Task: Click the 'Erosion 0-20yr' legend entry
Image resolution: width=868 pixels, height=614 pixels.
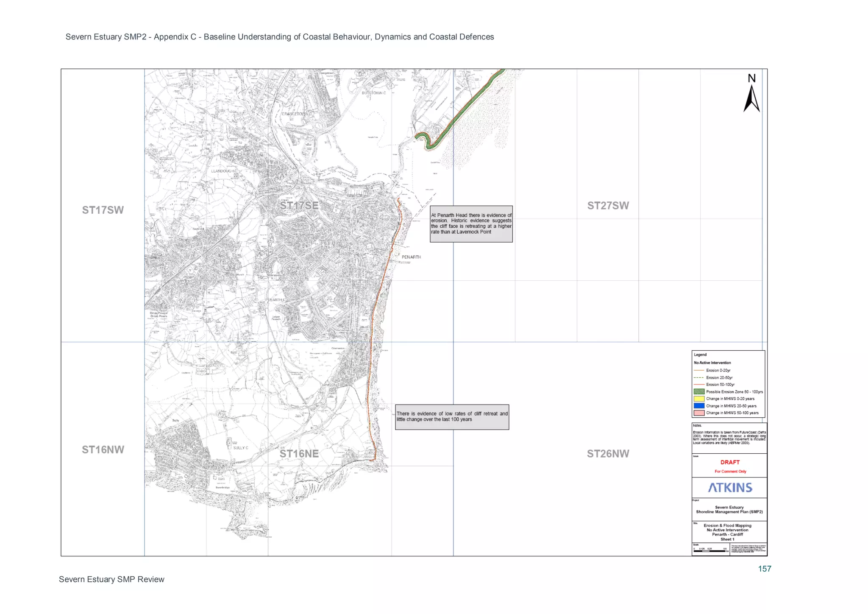Action: pos(712,371)
